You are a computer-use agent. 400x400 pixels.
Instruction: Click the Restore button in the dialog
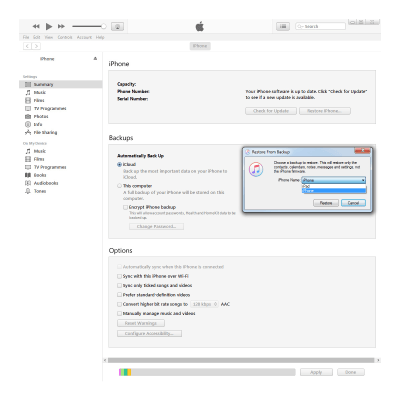(326, 203)
